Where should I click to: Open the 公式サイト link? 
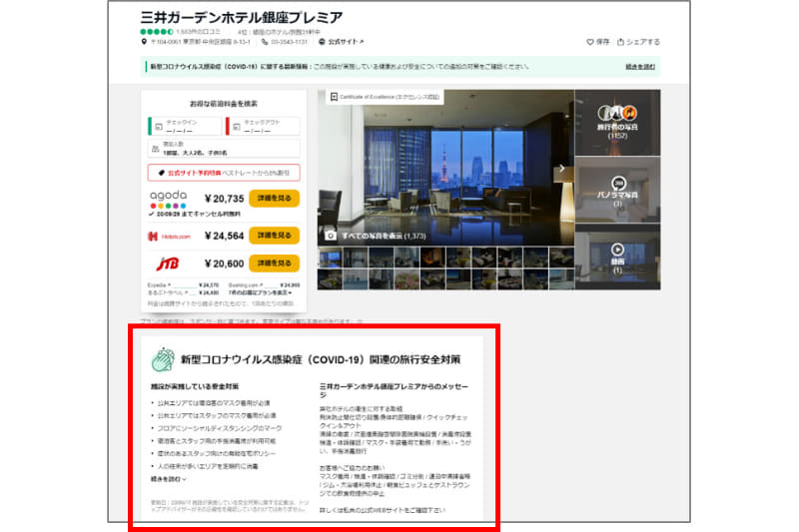[345, 42]
